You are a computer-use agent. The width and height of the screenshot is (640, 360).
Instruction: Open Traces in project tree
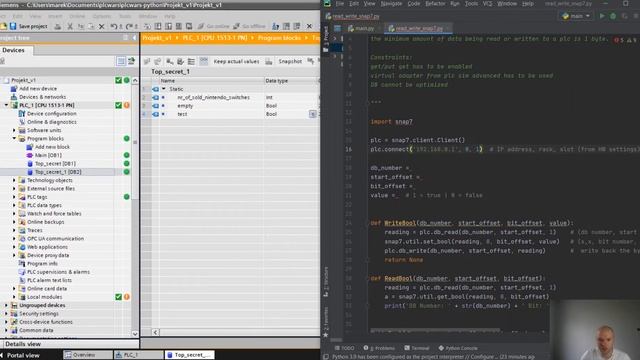(35, 230)
